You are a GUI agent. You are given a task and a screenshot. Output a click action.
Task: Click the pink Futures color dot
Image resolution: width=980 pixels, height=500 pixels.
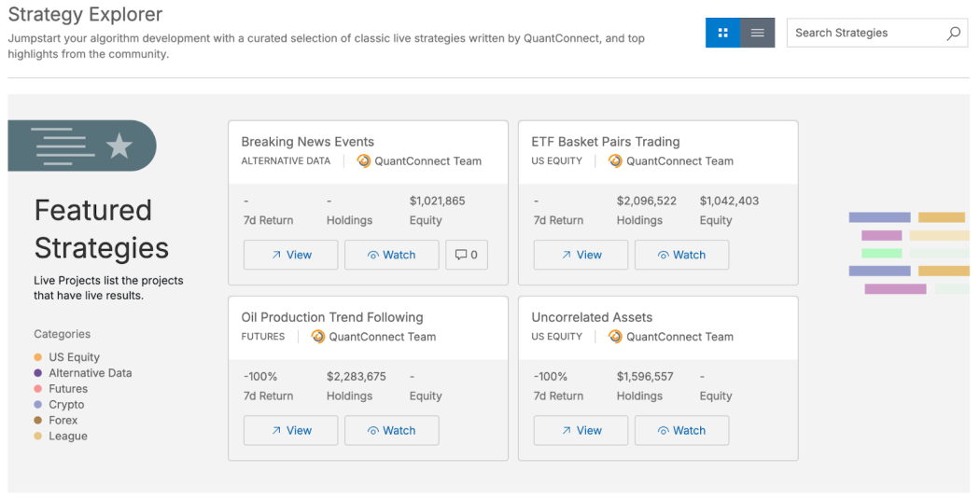click(38, 389)
